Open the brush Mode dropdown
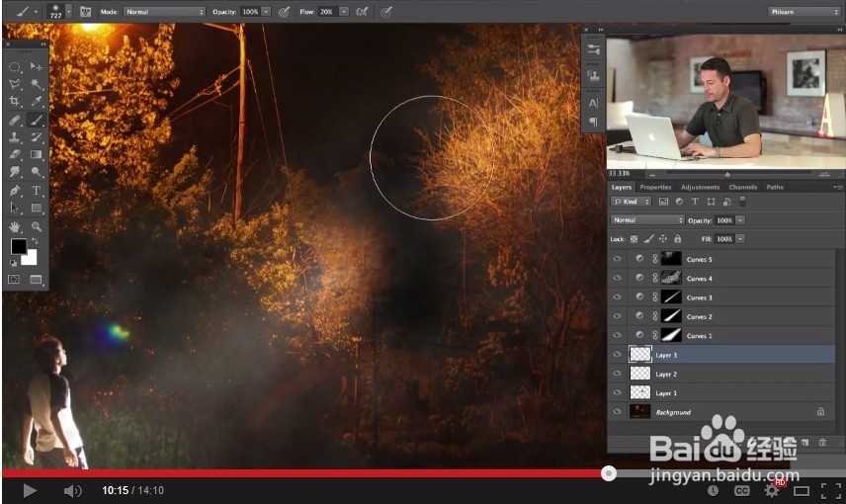The image size is (846, 504). pos(165,11)
